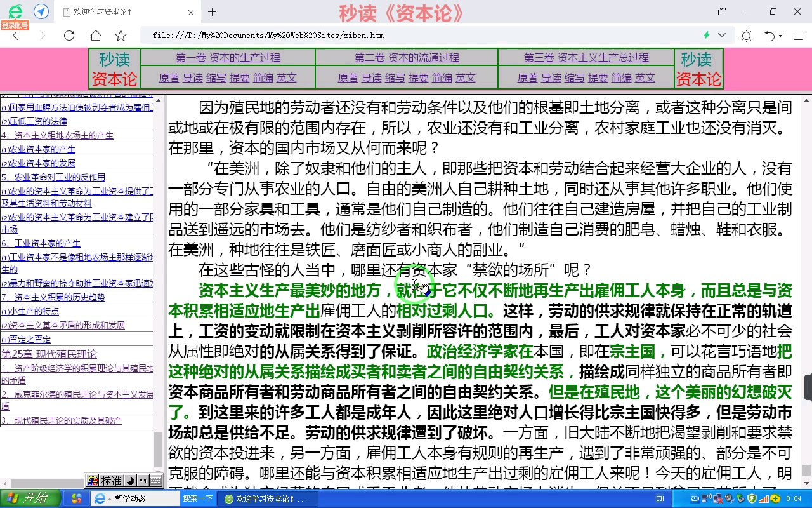Screen dimensions: 812x508
Task: Open 缩写 under 第三卷
Action: click(x=574, y=77)
